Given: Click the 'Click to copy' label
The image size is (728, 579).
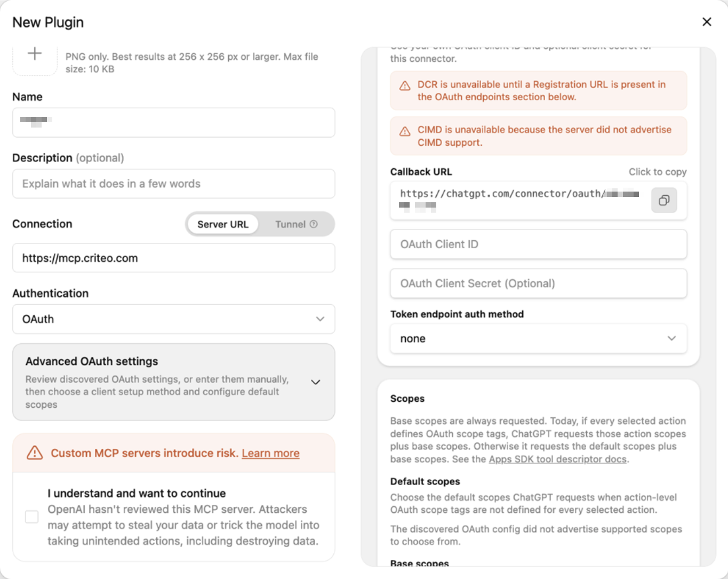Looking at the screenshot, I should point(658,172).
